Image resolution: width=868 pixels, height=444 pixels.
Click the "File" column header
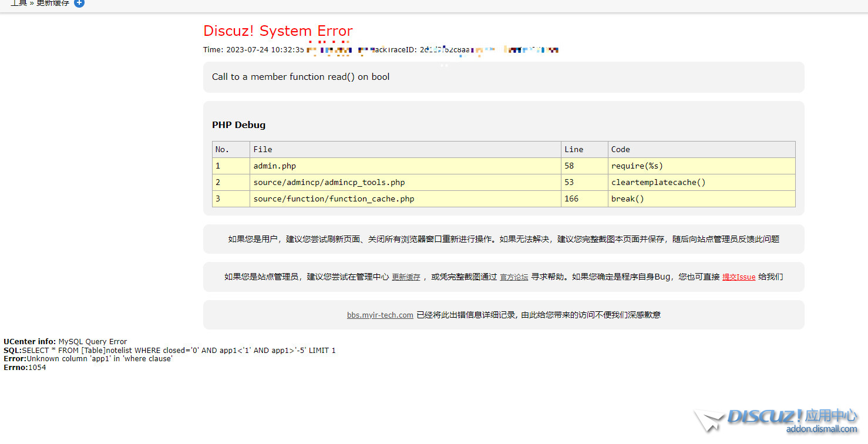[405, 149]
